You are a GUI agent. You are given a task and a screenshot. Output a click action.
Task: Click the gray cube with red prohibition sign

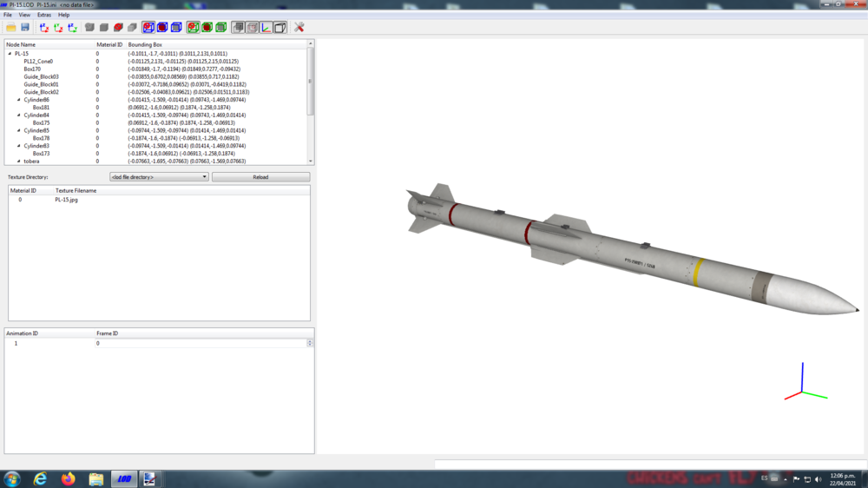pyautogui.click(x=118, y=27)
